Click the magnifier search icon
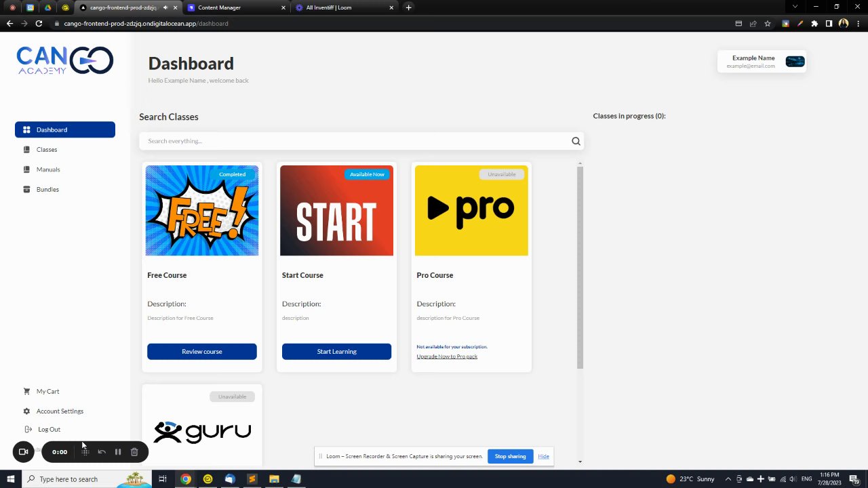 (576, 141)
